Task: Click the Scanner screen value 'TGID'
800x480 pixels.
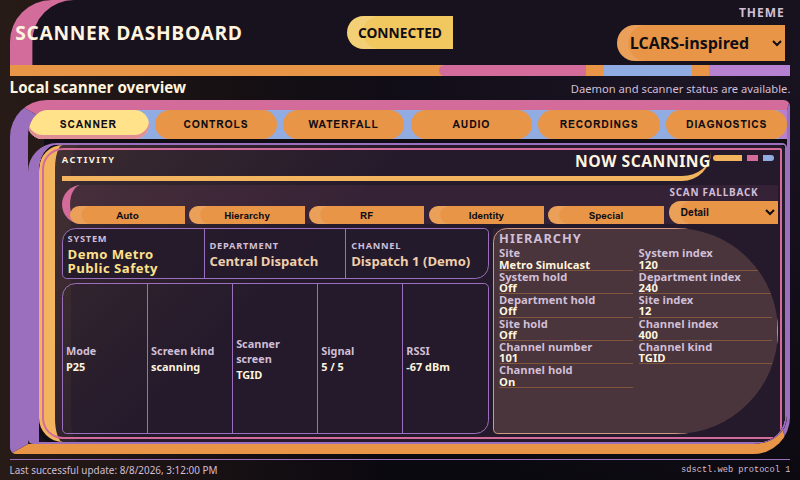Action: pyautogui.click(x=249, y=375)
